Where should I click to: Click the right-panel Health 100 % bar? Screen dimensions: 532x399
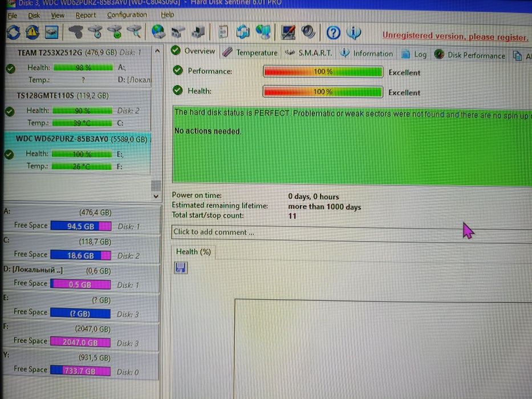coord(323,92)
